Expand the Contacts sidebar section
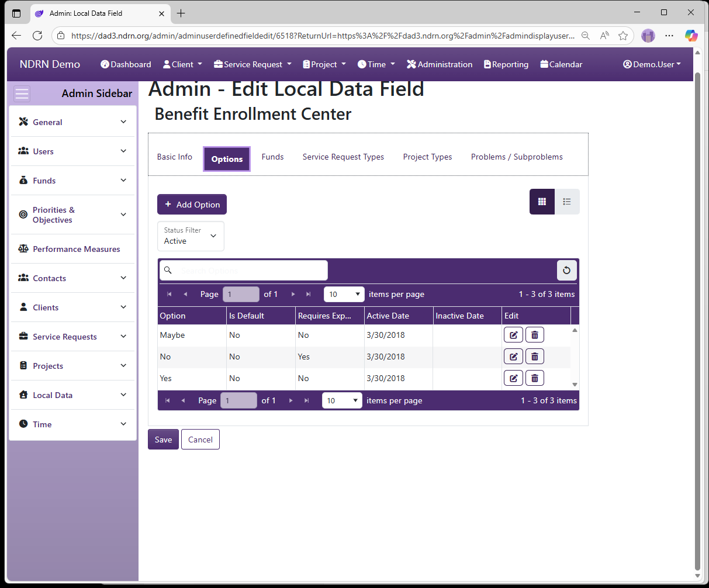Image resolution: width=709 pixels, height=588 pixels. [x=73, y=278]
